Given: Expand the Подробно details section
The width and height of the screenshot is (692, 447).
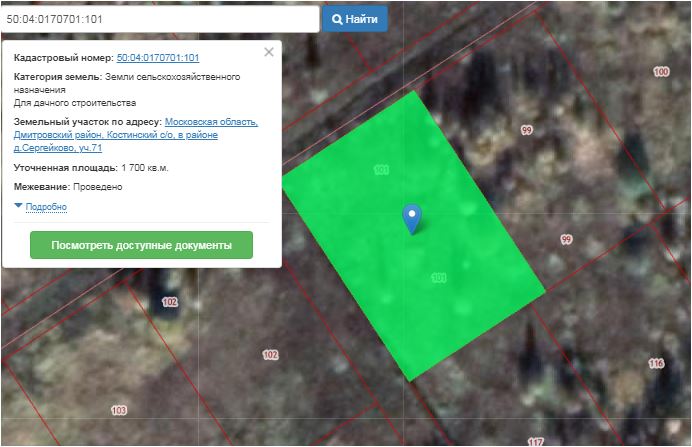Looking at the screenshot, I should [x=45, y=207].
